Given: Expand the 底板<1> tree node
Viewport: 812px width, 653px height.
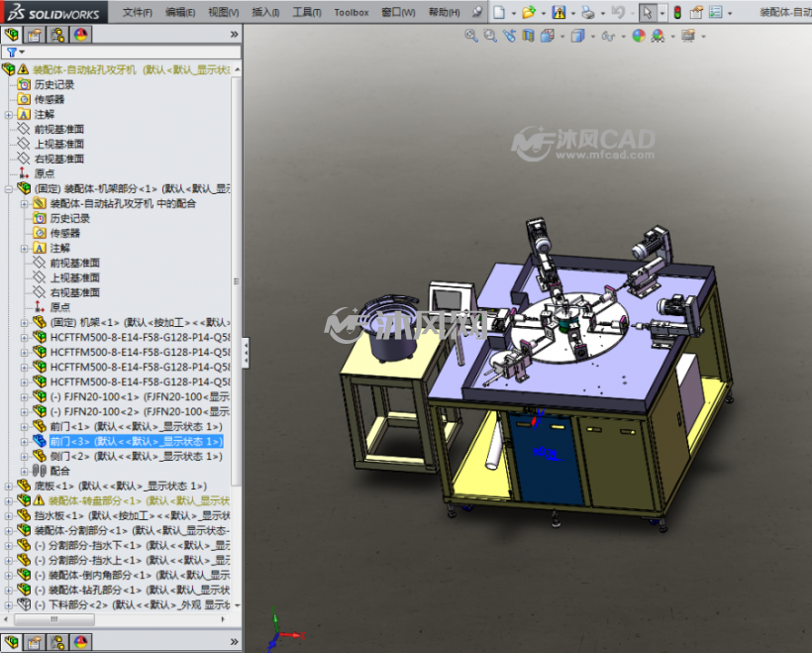Looking at the screenshot, I should pyautogui.click(x=9, y=487).
